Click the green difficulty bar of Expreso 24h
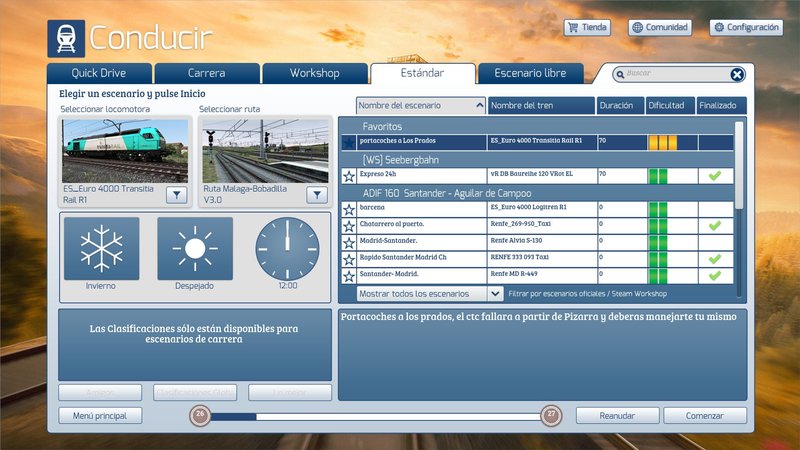Image resolution: width=800 pixels, height=450 pixels. (x=658, y=176)
